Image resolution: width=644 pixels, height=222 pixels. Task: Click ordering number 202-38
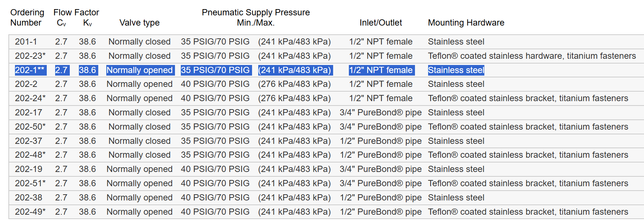tap(28, 198)
